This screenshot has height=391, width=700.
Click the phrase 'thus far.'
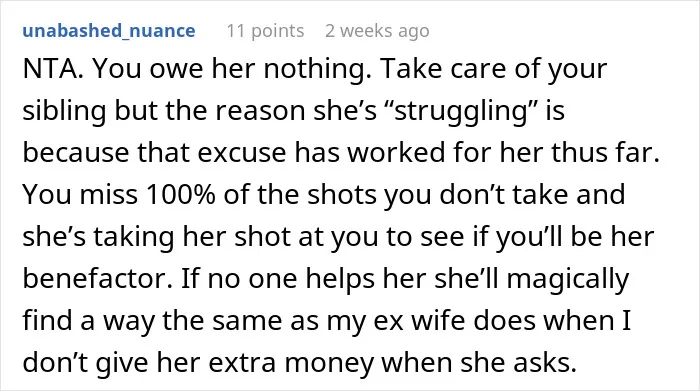(605, 153)
